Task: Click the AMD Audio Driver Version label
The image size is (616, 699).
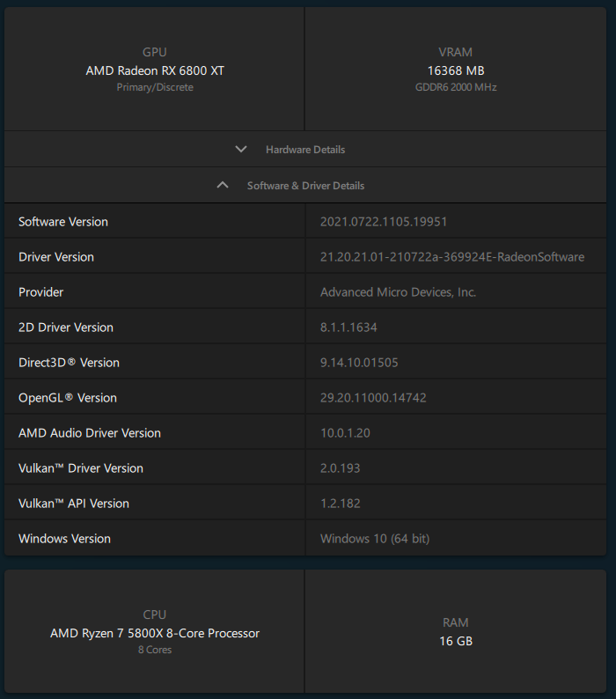Action: [x=90, y=433]
